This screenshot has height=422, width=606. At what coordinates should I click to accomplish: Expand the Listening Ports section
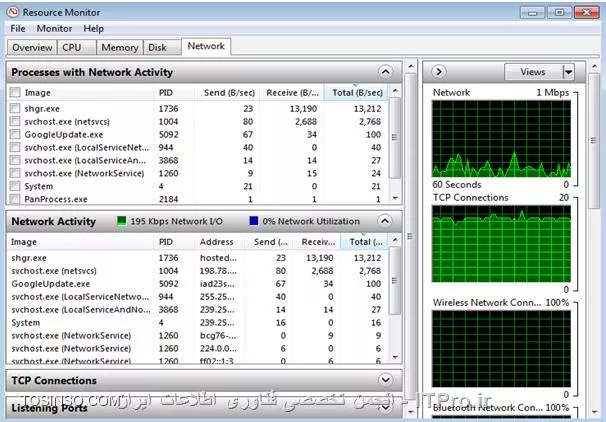pyautogui.click(x=385, y=407)
